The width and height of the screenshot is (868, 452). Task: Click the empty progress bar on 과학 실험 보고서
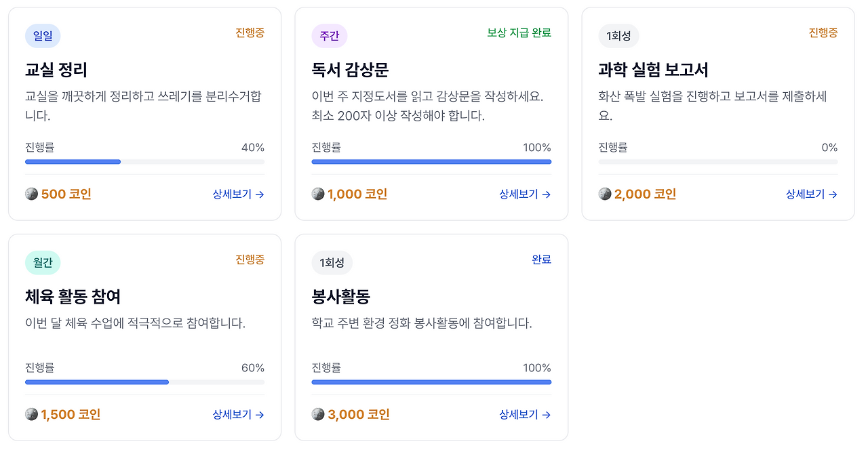[x=717, y=162]
